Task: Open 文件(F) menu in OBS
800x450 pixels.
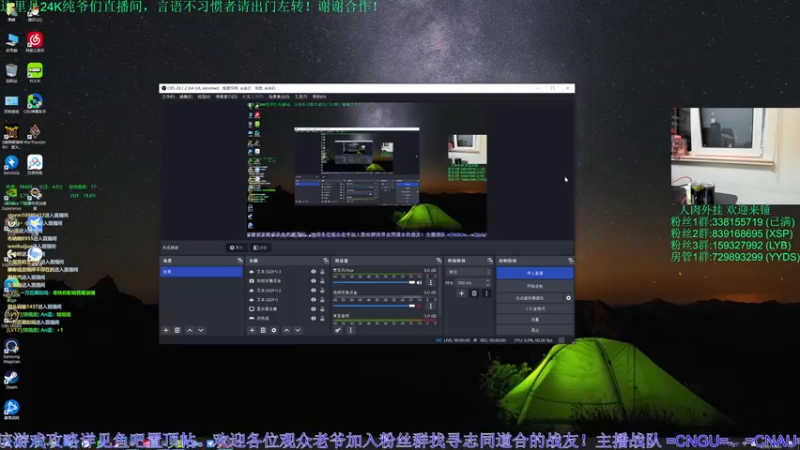Action: click(x=168, y=96)
